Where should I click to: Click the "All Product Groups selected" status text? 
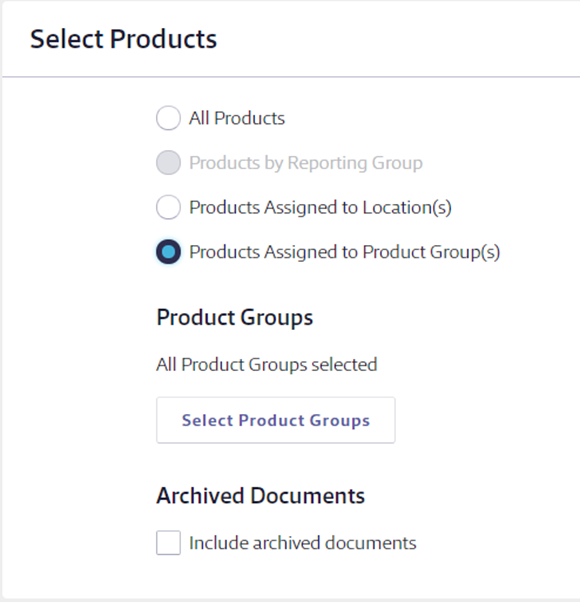(267, 365)
